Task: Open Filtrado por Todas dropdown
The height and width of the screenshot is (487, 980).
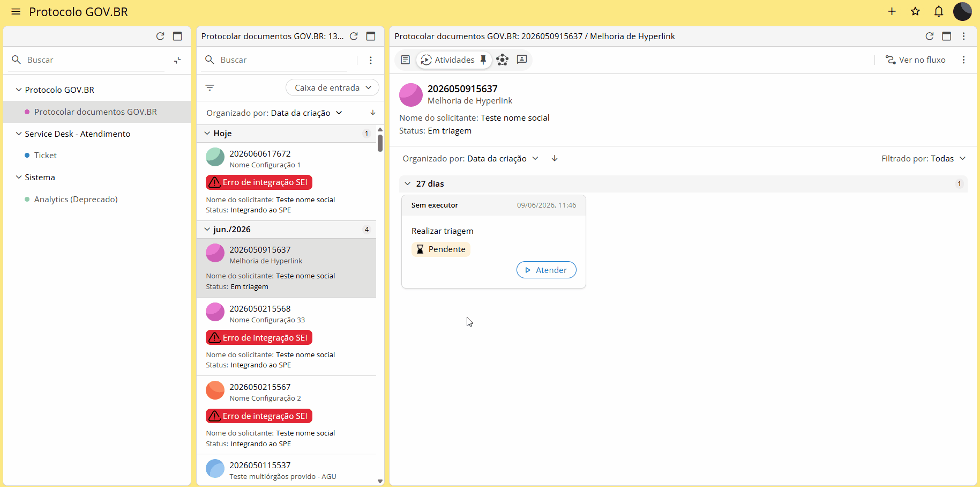Action: click(923, 158)
